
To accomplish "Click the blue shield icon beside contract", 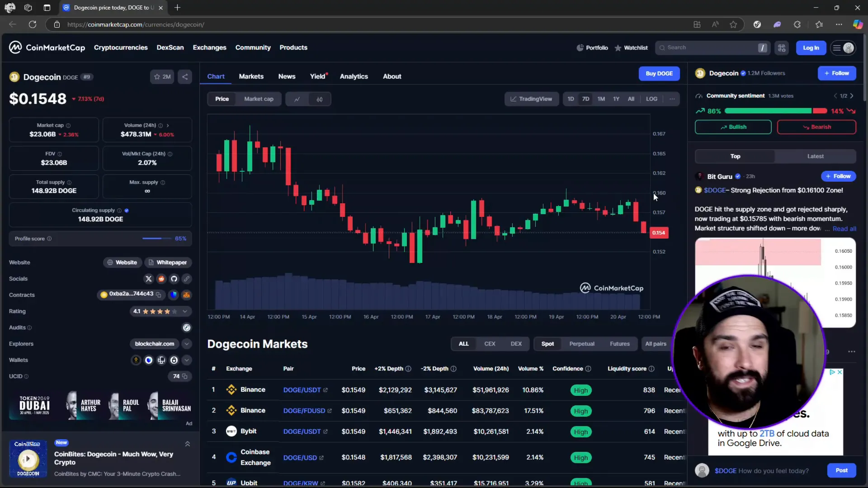I will [174, 295].
